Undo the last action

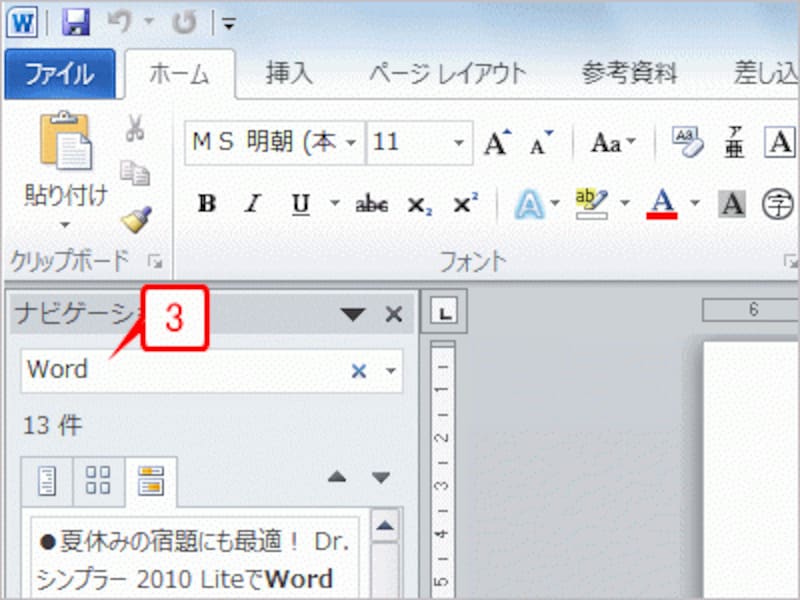(x=119, y=22)
